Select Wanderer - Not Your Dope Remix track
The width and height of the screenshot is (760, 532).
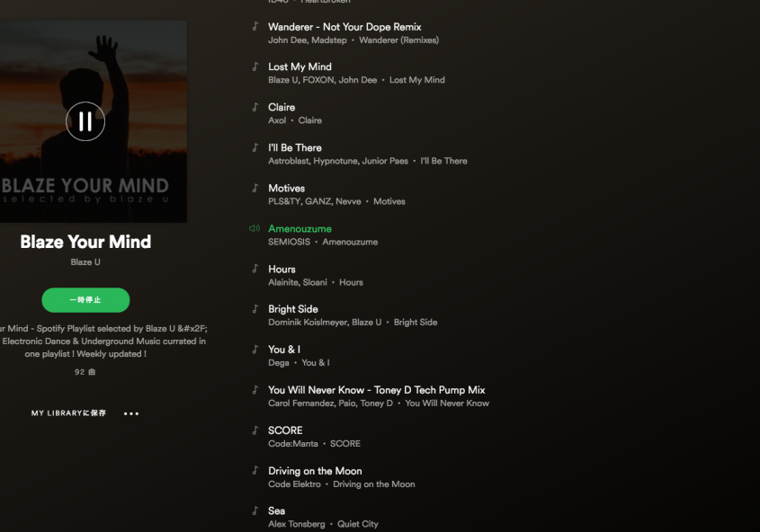point(344,27)
